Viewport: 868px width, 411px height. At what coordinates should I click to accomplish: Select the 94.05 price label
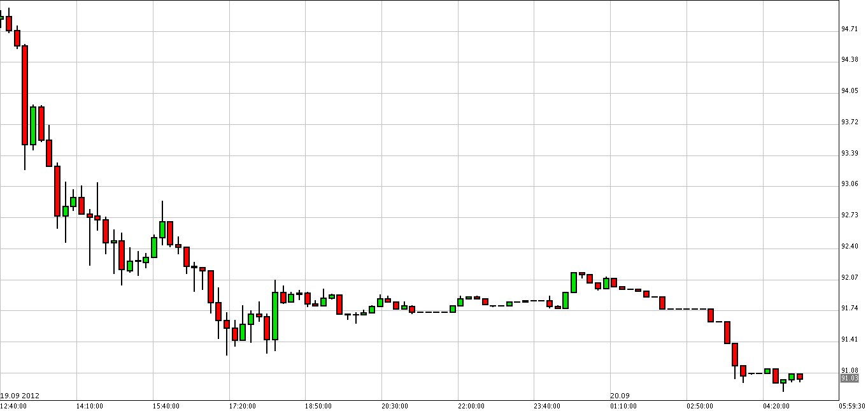[850, 91]
